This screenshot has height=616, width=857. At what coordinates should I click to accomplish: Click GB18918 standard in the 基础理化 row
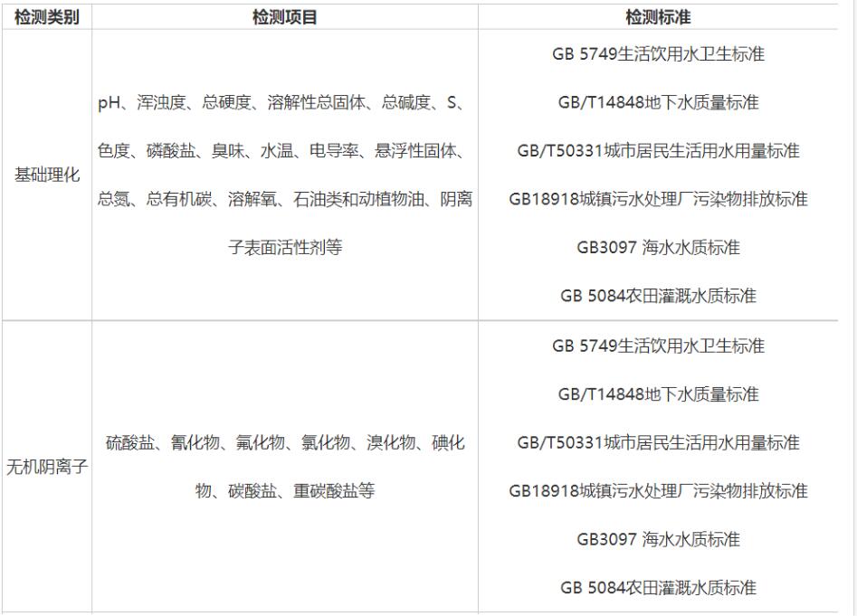[658, 199]
